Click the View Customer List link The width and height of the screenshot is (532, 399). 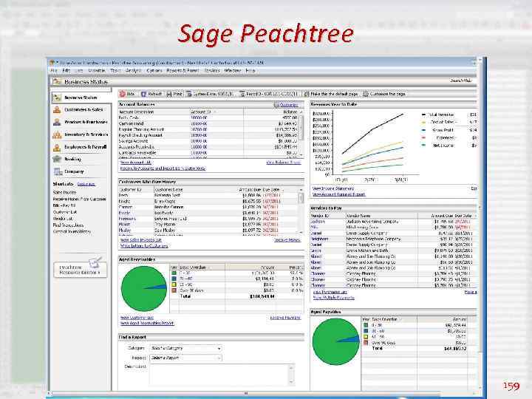(137, 318)
